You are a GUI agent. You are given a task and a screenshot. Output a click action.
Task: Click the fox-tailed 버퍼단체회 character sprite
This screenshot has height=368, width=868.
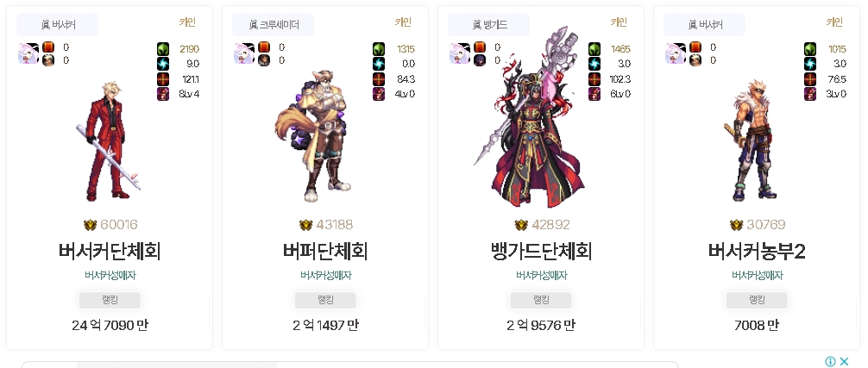314,136
